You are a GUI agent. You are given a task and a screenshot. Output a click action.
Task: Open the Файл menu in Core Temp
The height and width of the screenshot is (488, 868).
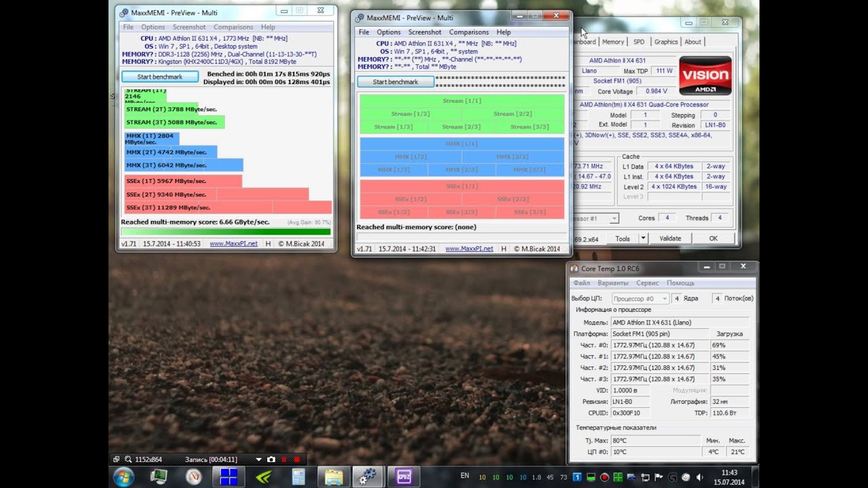[x=582, y=283]
